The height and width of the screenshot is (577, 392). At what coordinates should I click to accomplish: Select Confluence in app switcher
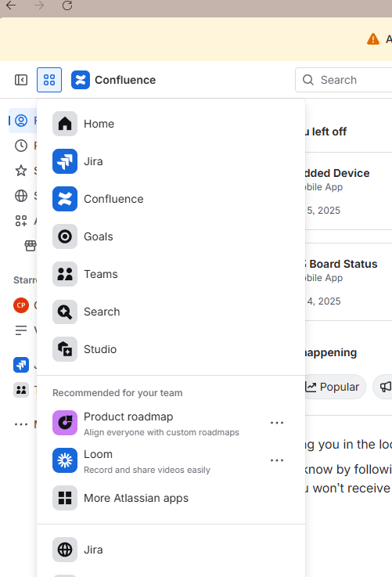pyautogui.click(x=171, y=199)
